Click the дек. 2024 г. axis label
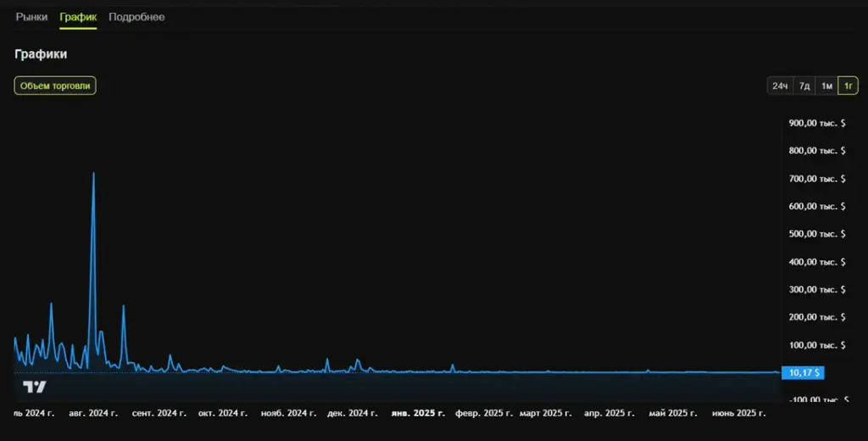The width and height of the screenshot is (868, 441). (352, 413)
